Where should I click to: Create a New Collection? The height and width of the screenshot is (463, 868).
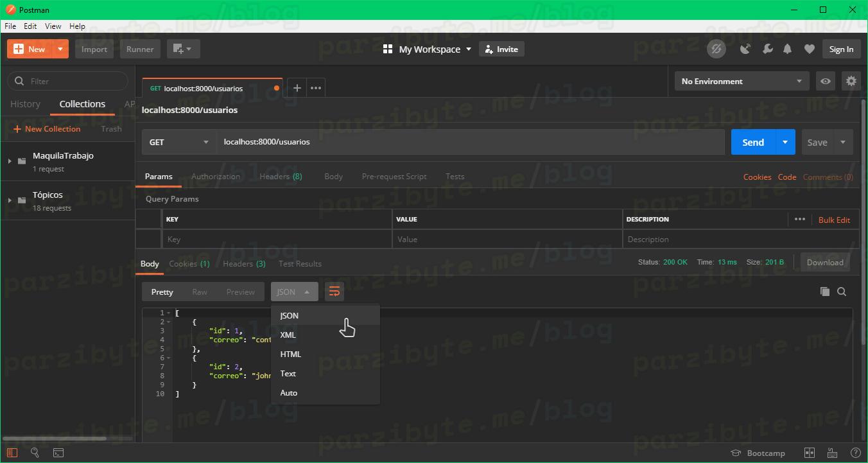click(47, 128)
